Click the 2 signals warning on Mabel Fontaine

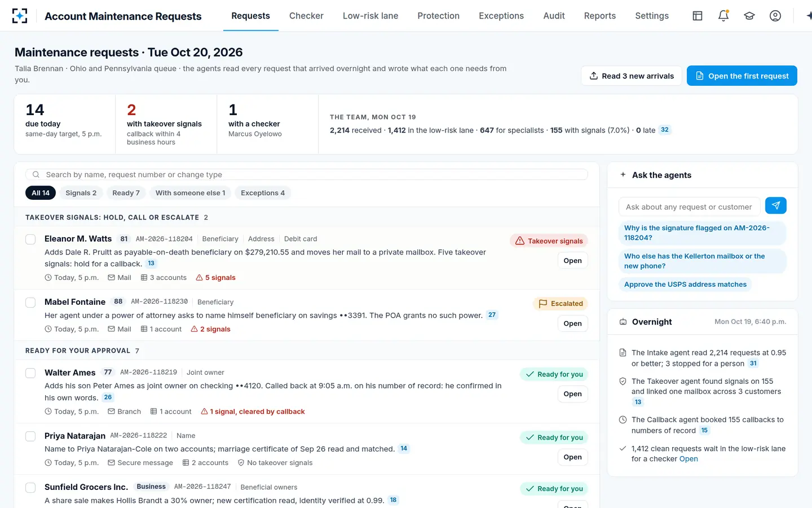pos(210,329)
